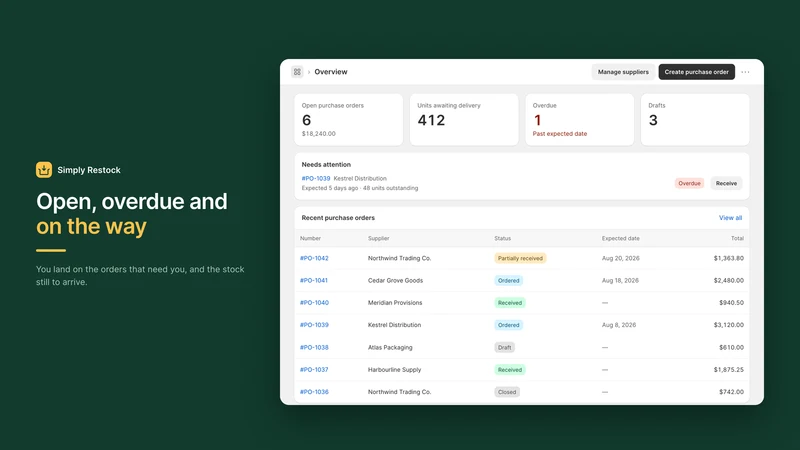Click the $3,120.00 total
Viewport: 800px width, 450px height.
pos(729,325)
